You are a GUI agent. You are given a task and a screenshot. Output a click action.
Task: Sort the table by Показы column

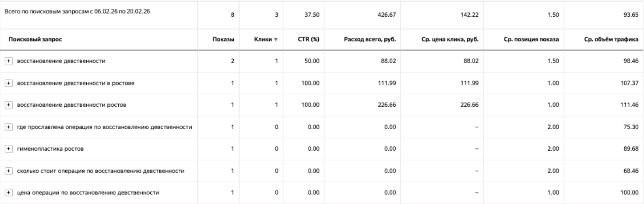point(227,39)
